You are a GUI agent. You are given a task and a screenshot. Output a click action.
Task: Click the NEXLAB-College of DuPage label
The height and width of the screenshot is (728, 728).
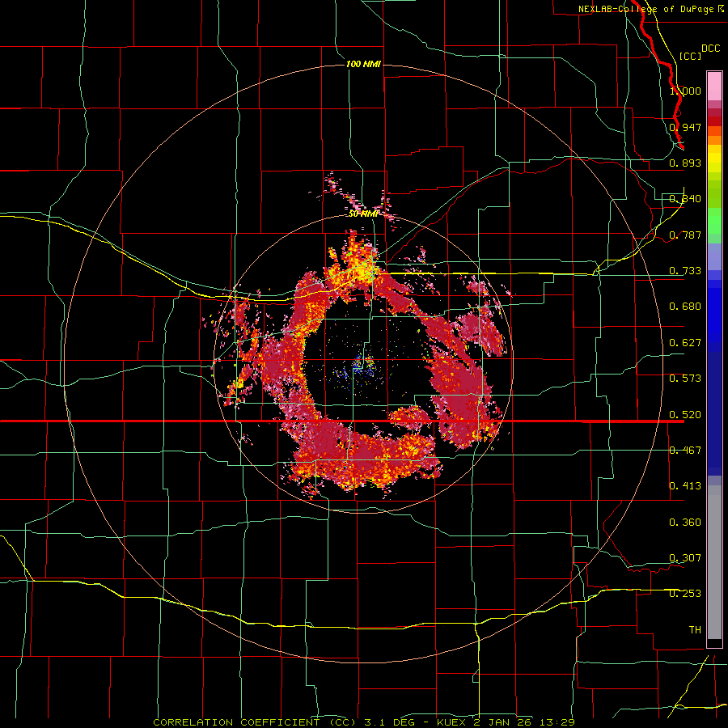[x=645, y=9]
